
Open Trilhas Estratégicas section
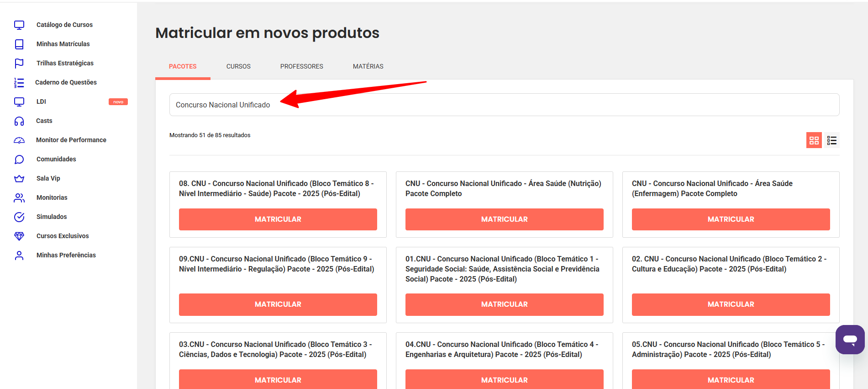(65, 63)
